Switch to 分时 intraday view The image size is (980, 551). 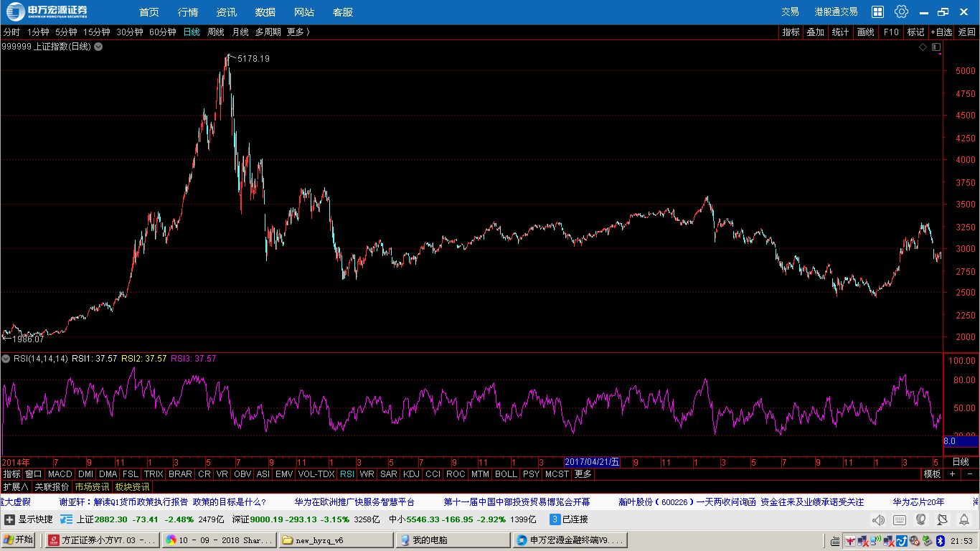click(11, 32)
